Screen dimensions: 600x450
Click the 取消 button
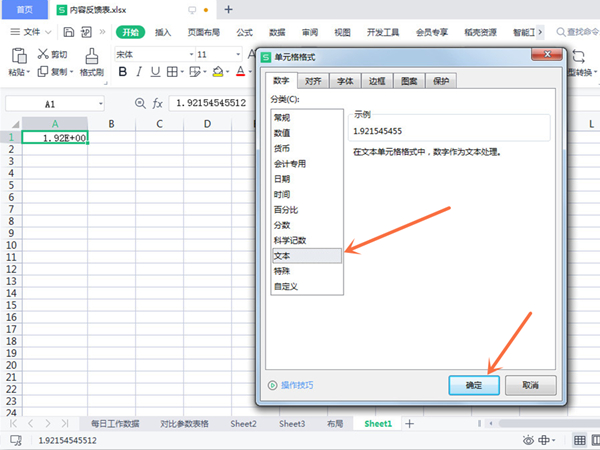tap(530, 385)
